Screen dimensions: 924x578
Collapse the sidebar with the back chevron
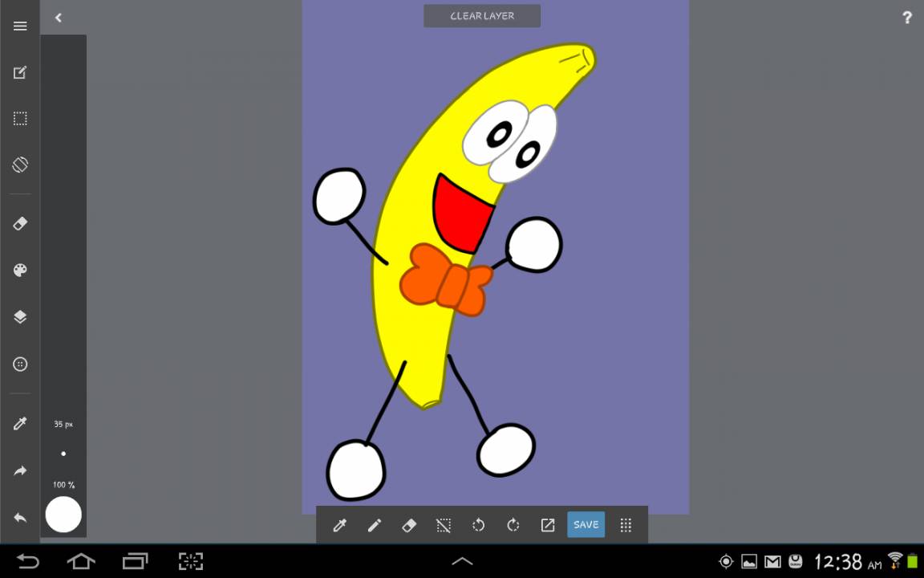tap(57, 17)
